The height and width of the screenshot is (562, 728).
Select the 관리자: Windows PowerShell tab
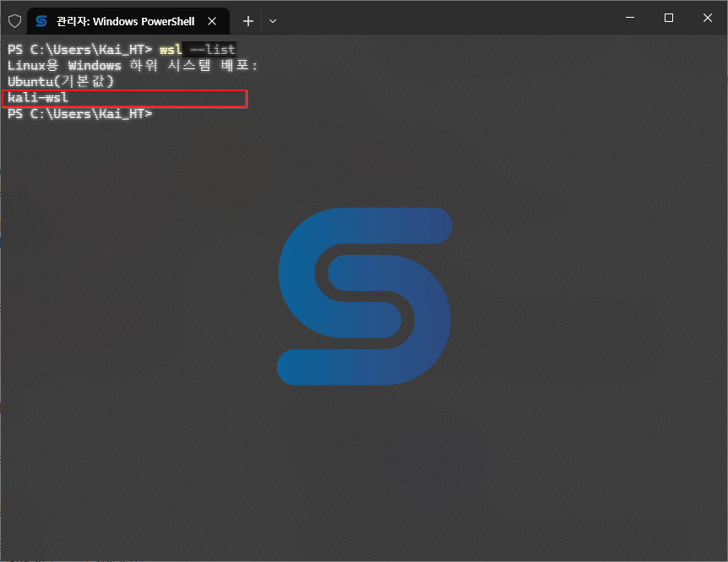[128, 21]
